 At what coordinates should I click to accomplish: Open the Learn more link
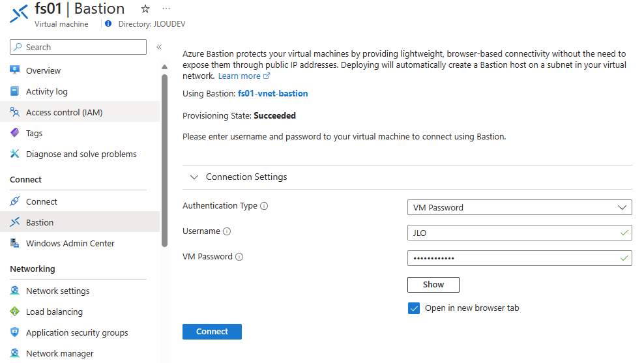coord(239,76)
